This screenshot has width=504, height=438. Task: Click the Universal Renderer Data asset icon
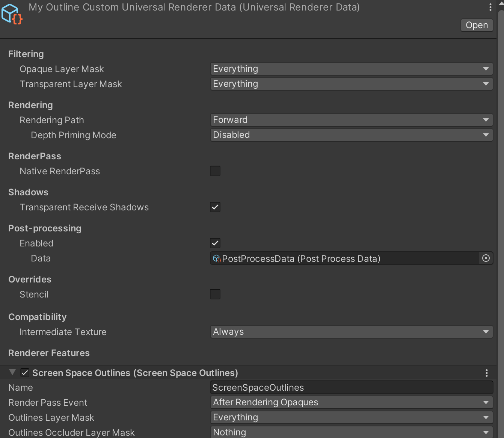click(11, 14)
